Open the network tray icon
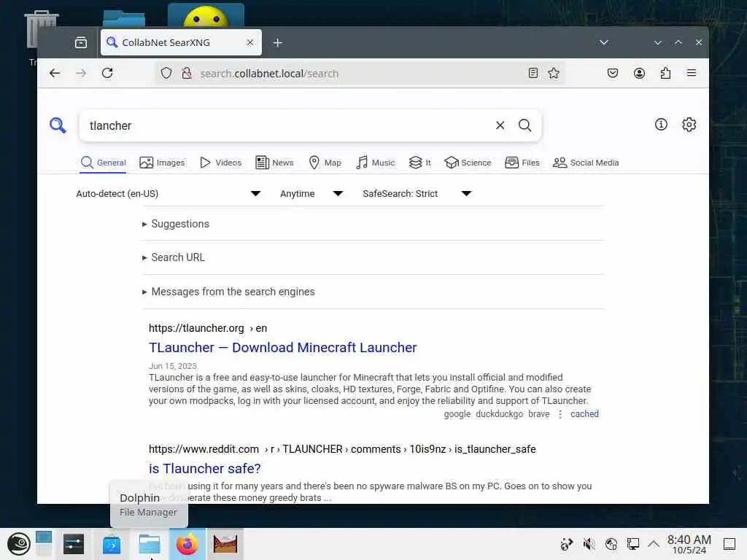The width and height of the screenshot is (747, 560). (632, 544)
